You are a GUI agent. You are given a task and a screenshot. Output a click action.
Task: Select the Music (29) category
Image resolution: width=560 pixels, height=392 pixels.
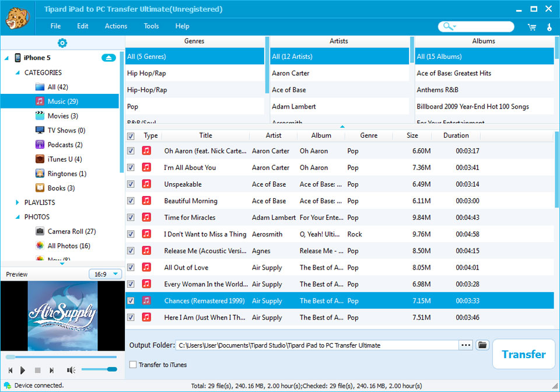coord(60,101)
